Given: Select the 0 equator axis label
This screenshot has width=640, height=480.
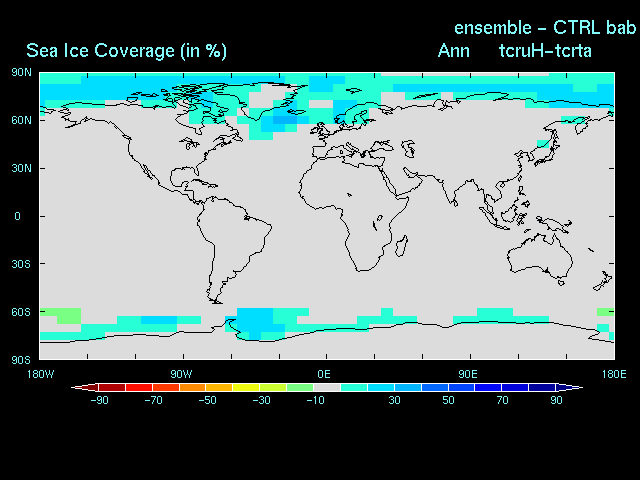Looking at the screenshot, I should coord(17,216).
